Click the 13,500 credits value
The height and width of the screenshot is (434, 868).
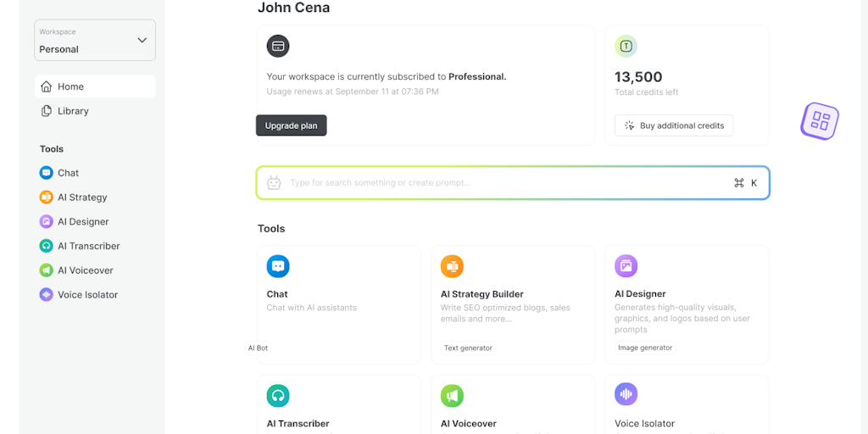(x=638, y=77)
